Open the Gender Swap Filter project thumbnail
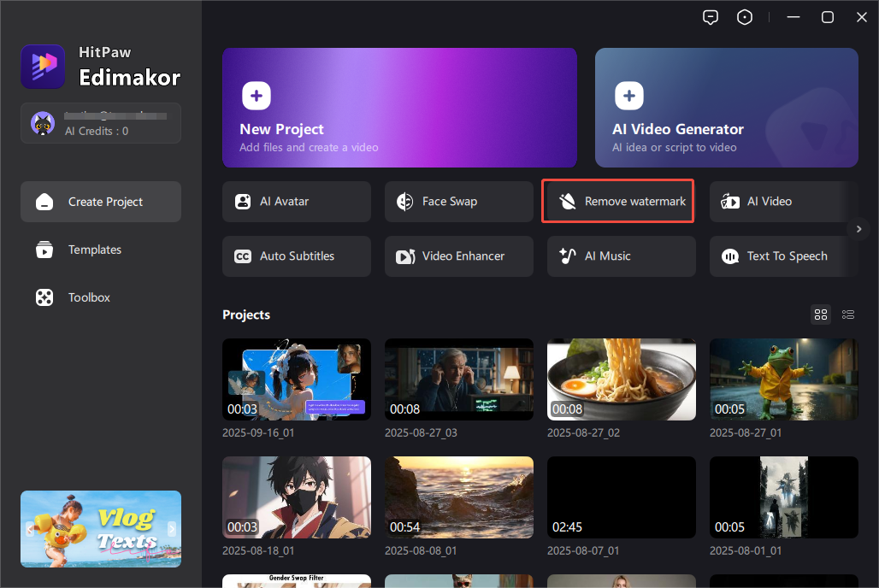The width and height of the screenshot is (879, 588). [297, 580]
